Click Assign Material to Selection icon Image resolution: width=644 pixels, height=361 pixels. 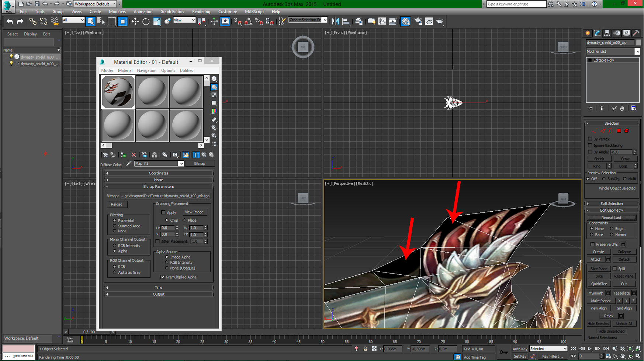[x=123, y=155]
